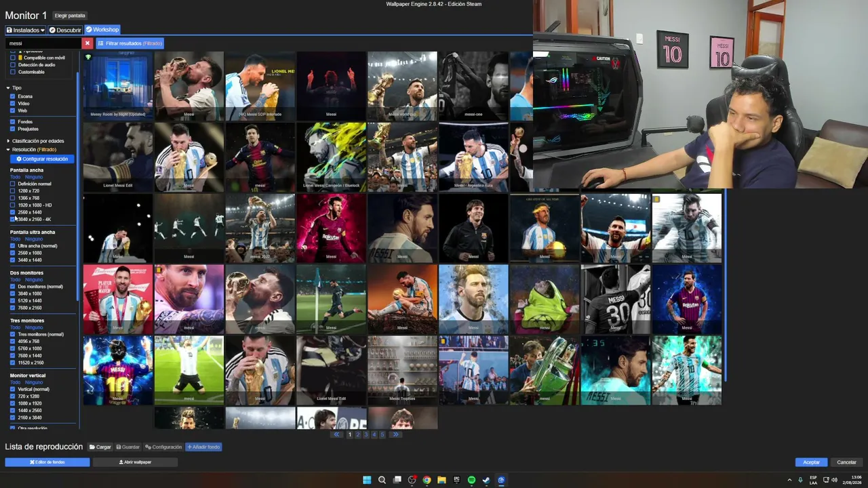Show hidden system tray icons
The height and width of the screenshot is (488, 868).
click(789, 480)
